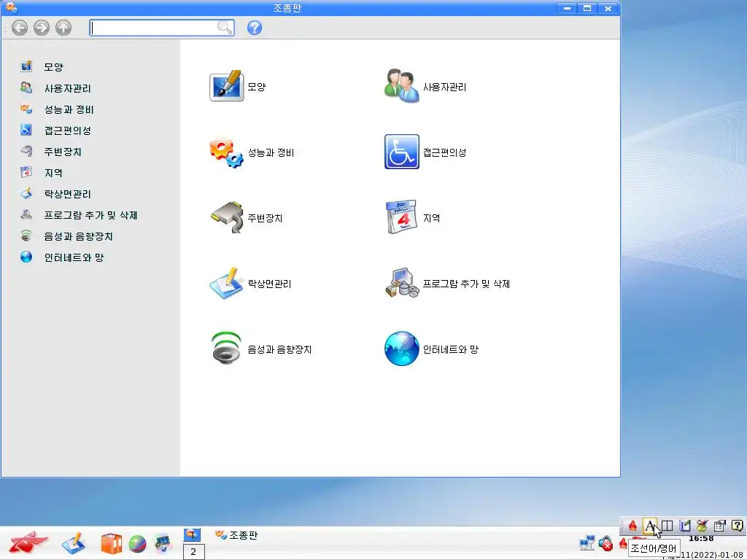Click the magnifier icon in search box

(x=225, y=28)
